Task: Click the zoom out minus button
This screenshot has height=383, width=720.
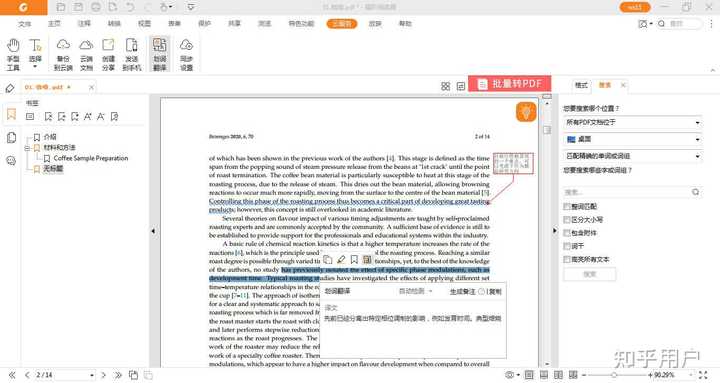Action: pos(584,375)
